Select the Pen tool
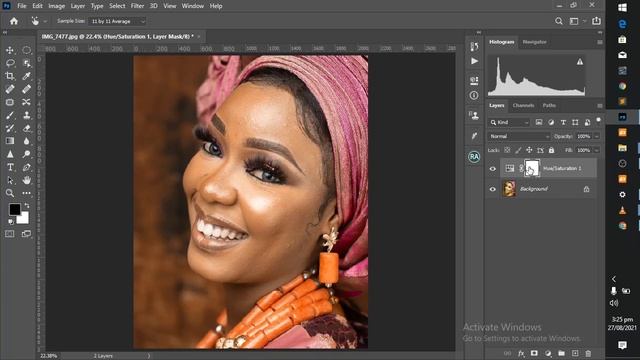The width and height of the screenshot is (640, 360). [x=27, y=167]
